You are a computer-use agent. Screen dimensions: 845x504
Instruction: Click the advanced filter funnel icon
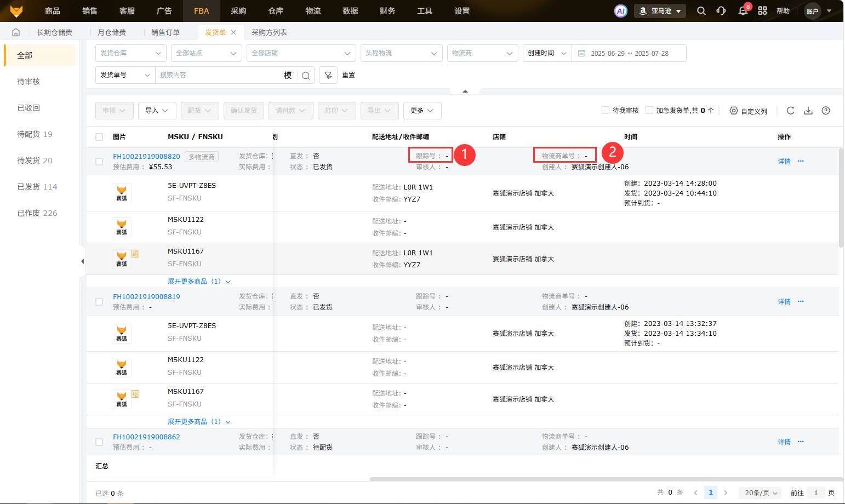(328, 75)
